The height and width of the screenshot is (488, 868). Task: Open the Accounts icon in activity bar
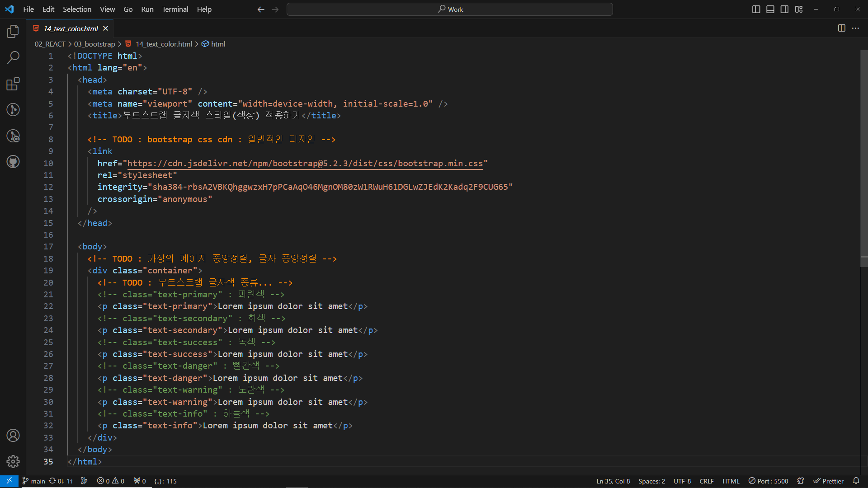[x=13, y=436]
